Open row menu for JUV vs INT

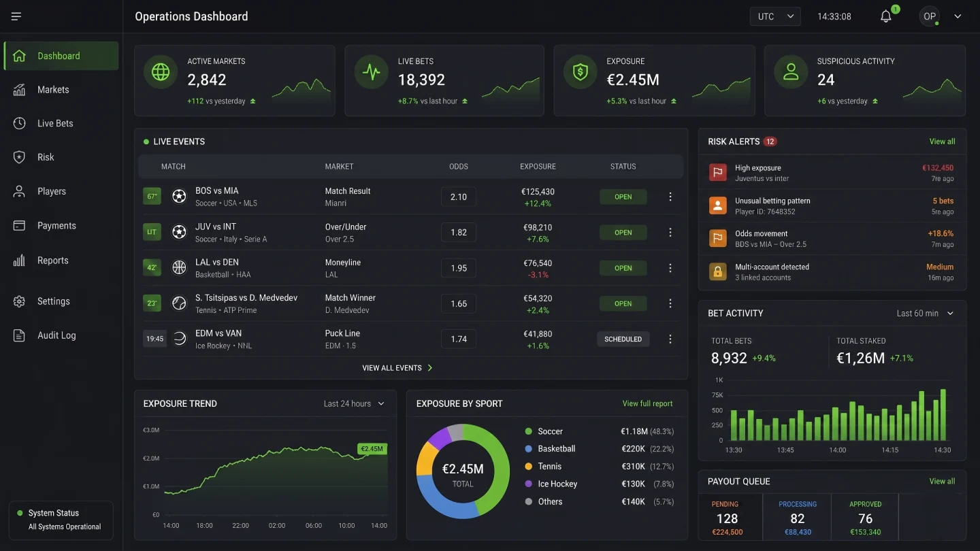pyautogui.click(x=670, y=232)
